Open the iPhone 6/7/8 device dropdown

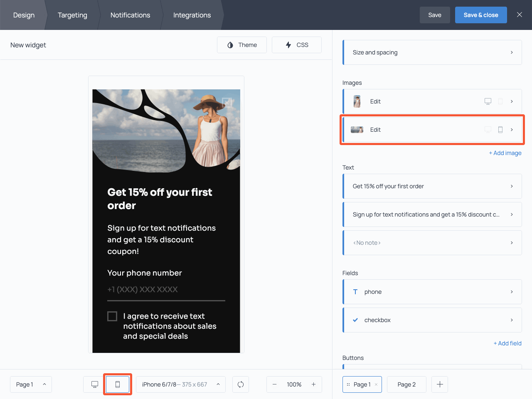click(180, 384)
